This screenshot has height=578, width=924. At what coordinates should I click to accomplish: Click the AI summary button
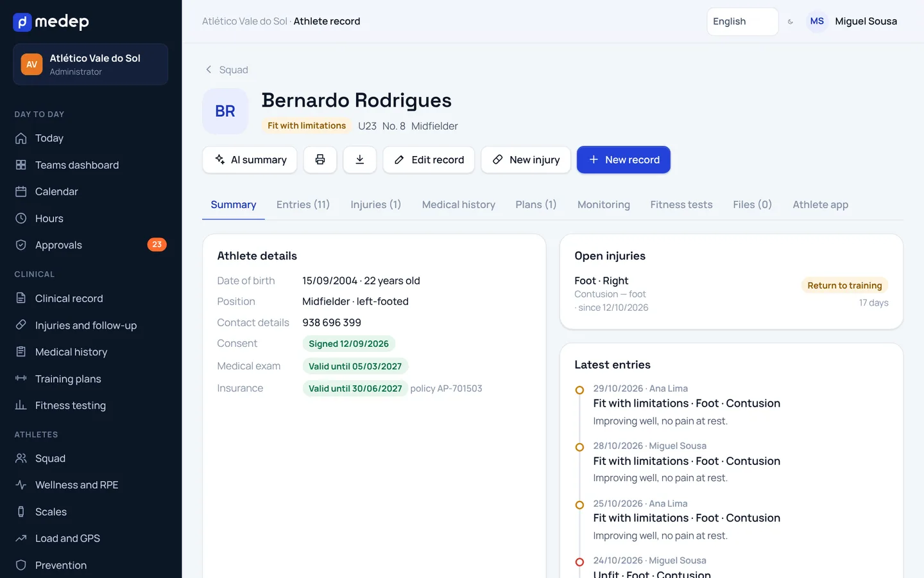click(x=250, y=160)
